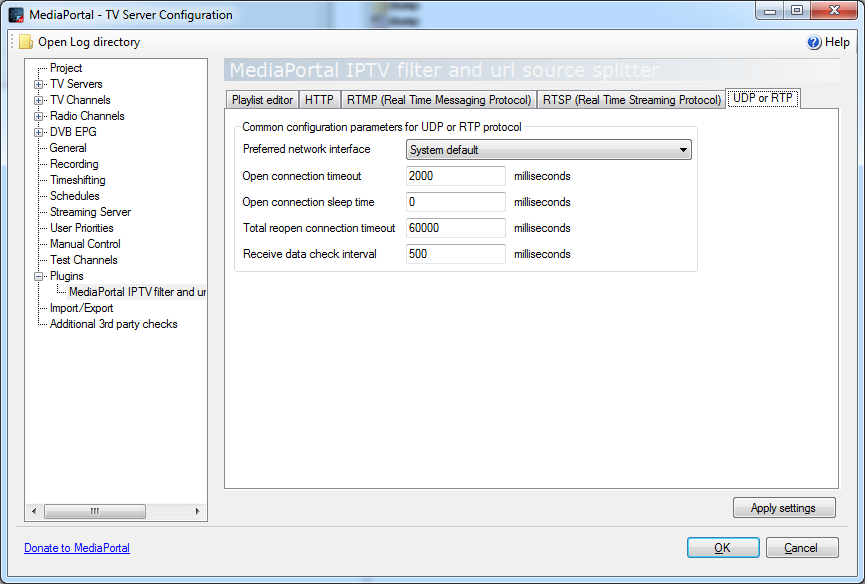
Task: Click the tree scrollbar left arrow
Action: tap(34, 511)
